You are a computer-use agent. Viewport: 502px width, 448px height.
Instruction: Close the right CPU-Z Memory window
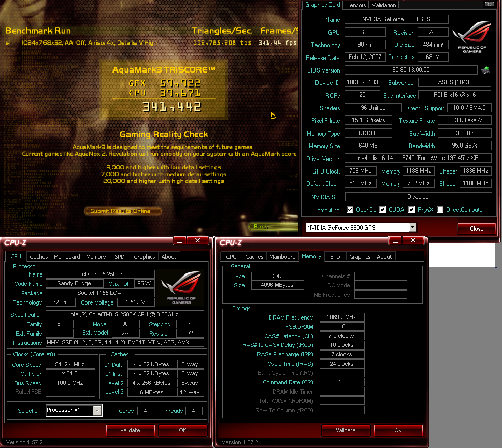point(413,241)
